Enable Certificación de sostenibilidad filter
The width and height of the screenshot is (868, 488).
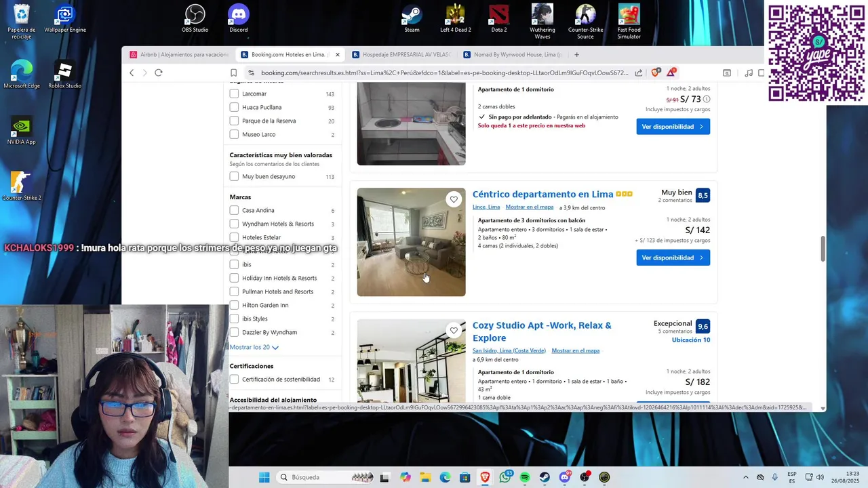pos(234,380)
